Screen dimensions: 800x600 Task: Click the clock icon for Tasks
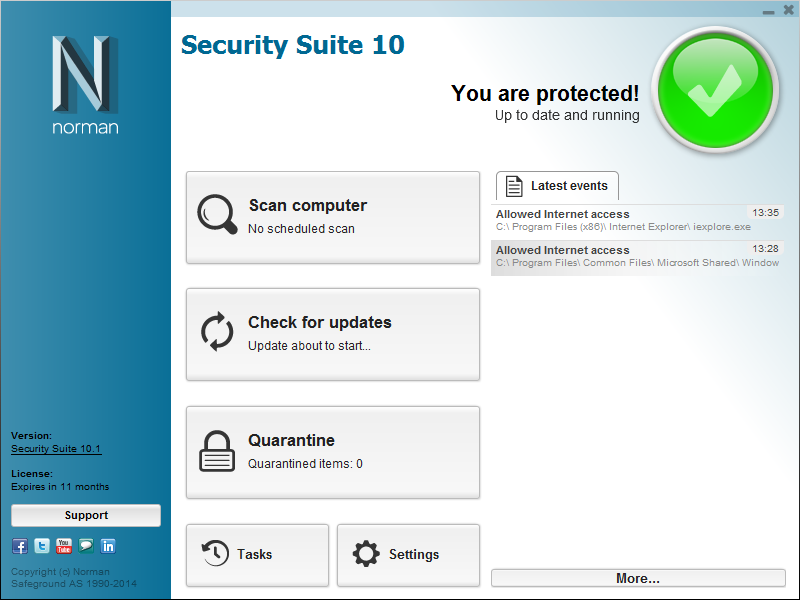coord(215,554)
